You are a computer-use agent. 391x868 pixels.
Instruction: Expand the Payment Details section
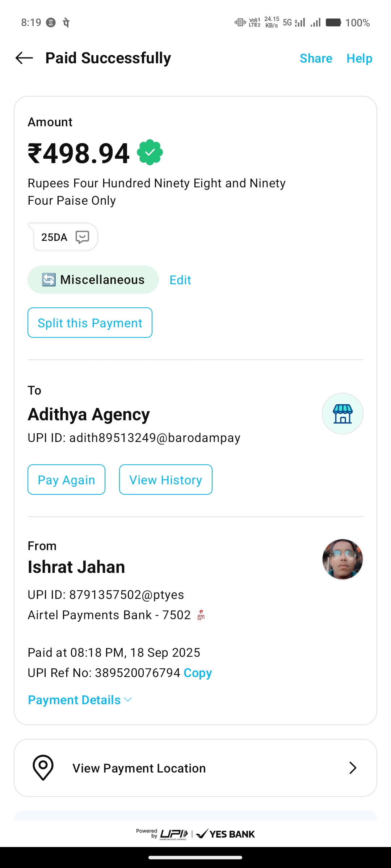coord(80,700)
